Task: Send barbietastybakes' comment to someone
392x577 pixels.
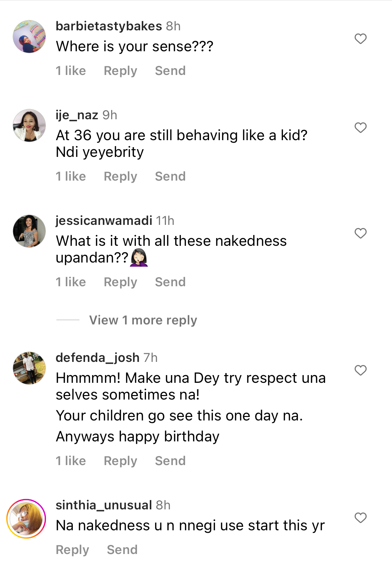Action: [170, 71]
